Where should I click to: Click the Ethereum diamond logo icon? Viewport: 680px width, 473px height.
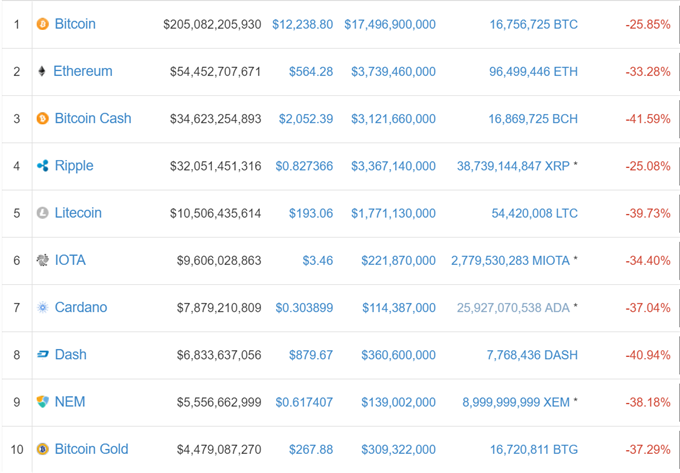tap(42, 71)
